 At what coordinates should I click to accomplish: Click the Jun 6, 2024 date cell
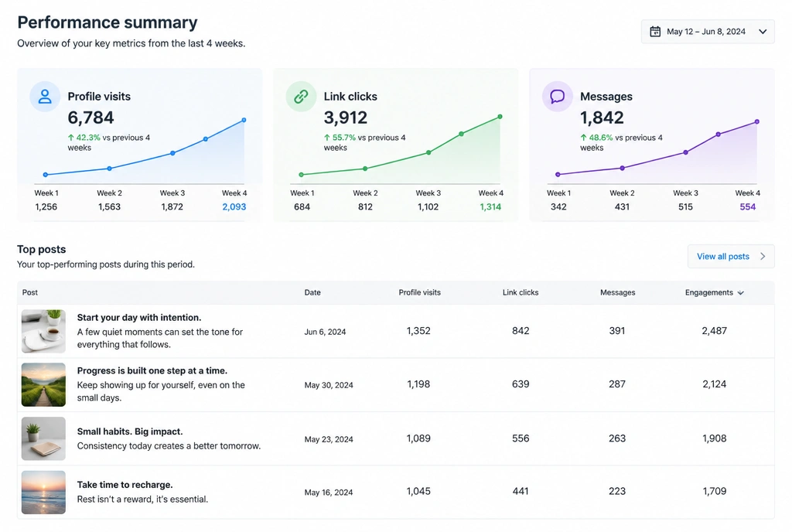(325, 332)
